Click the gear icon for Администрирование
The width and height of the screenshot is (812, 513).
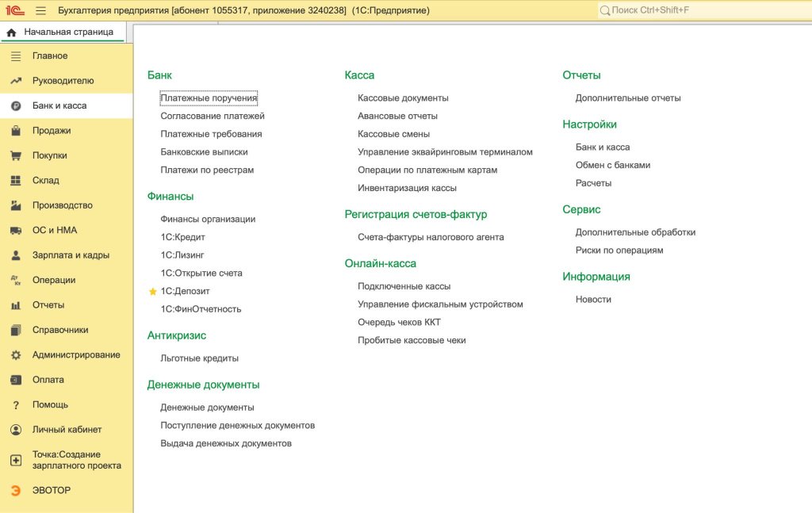[16, 354]
